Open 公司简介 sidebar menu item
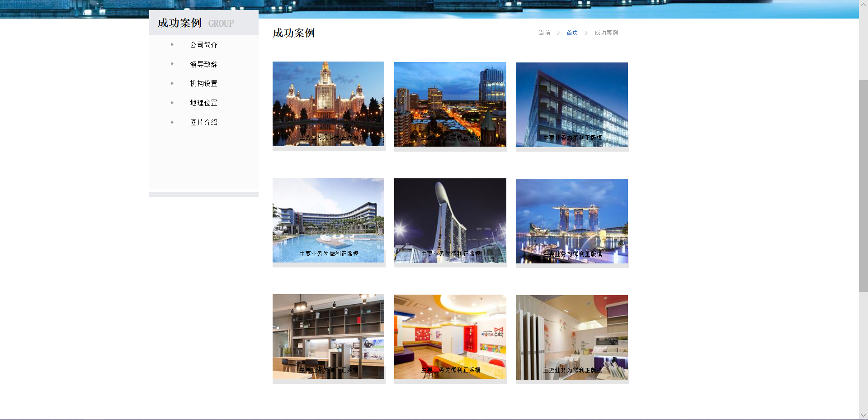The width and height of the screenshot is (868, 420). 203,45
